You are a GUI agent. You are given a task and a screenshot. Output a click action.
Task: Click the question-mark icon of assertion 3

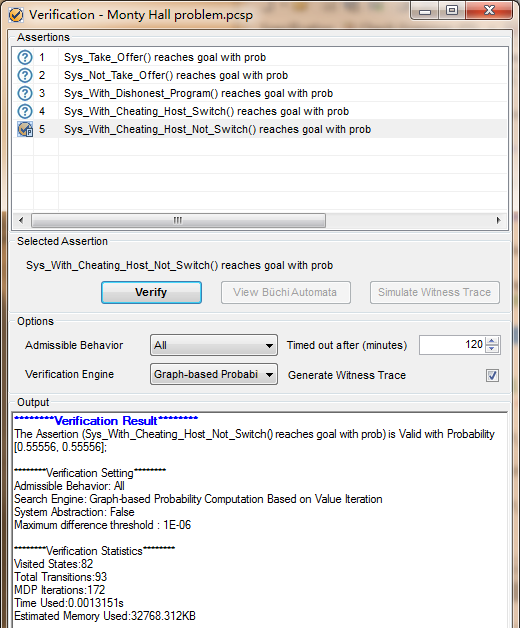25,93
